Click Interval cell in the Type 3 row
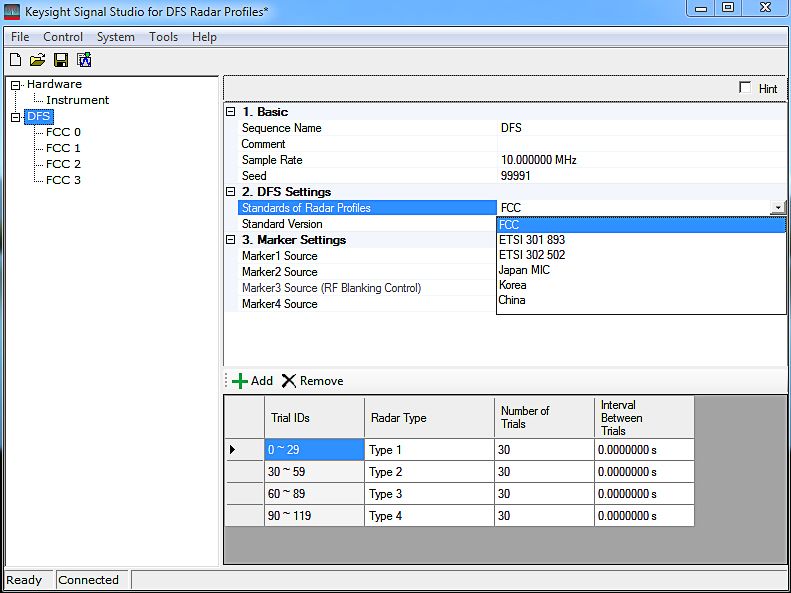 pos(644,494)
